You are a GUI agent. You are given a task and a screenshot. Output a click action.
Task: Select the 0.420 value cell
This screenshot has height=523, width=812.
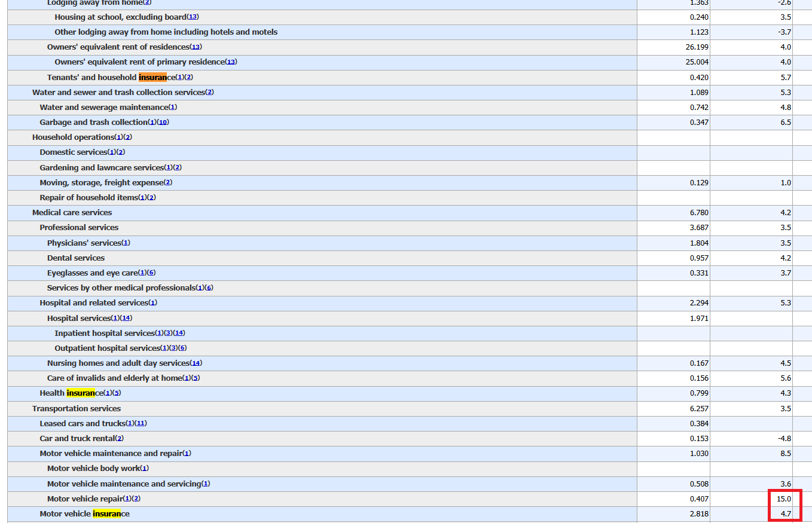tap(673, 77)
